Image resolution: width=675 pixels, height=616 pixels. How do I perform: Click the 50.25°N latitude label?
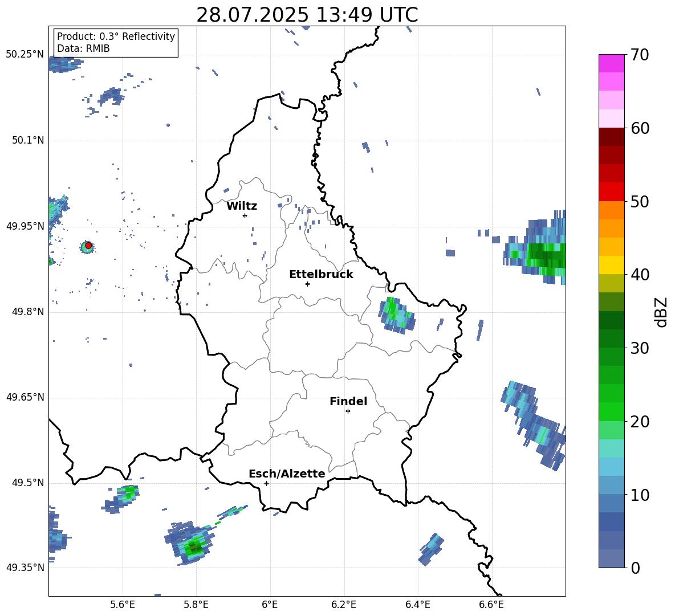click(x=25, y=55)
